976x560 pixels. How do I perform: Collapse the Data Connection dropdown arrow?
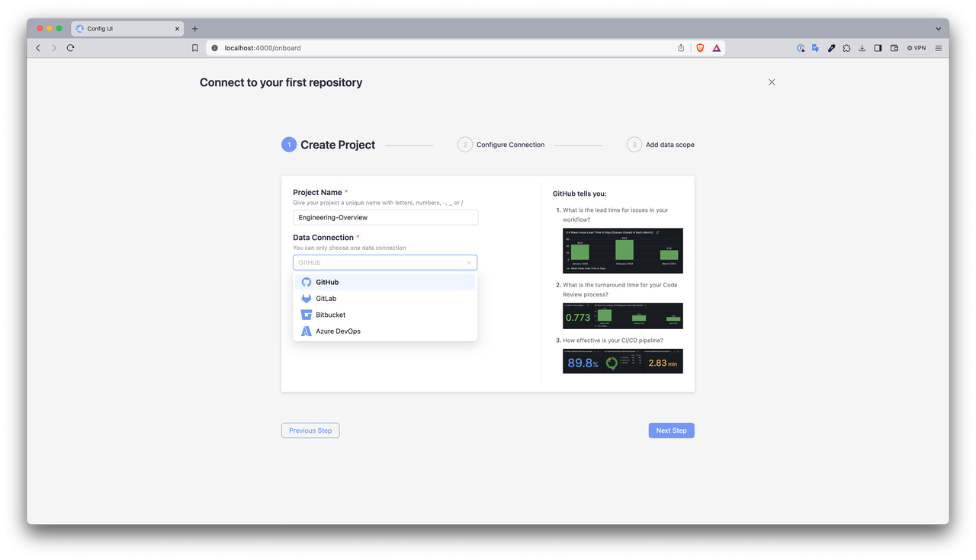tap(469, 263)
